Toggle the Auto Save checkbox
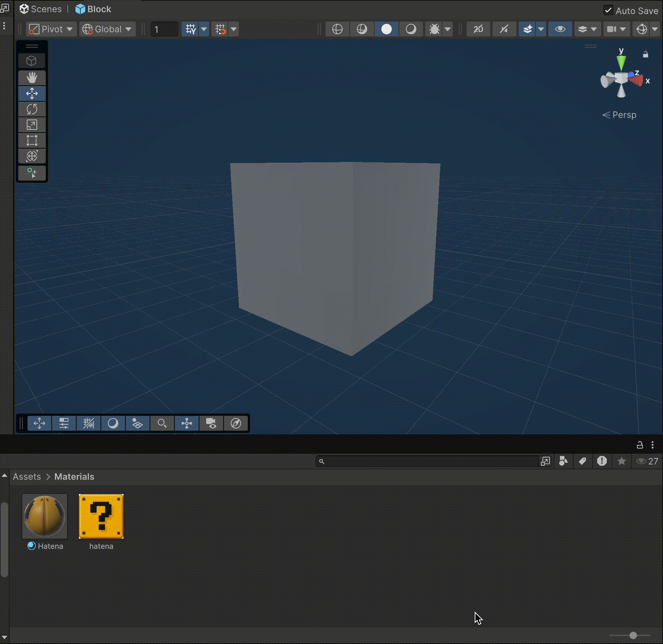This screenshot has height=644, width=663. coord(608,10)
